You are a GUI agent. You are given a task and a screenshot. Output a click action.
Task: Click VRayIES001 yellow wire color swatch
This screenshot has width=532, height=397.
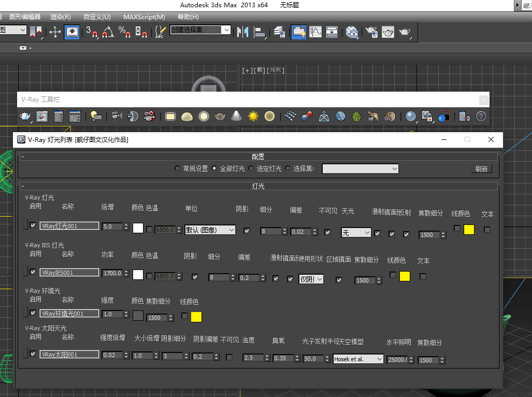405,276
